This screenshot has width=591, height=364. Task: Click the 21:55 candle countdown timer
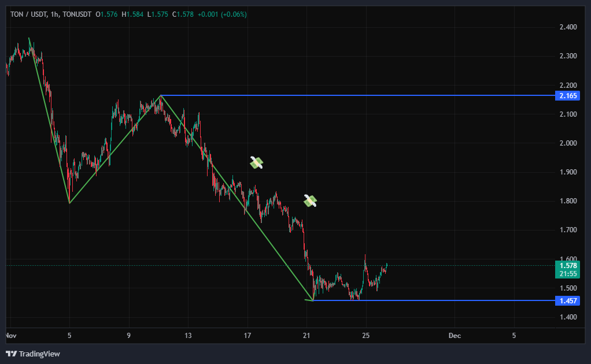click(567, 273)
